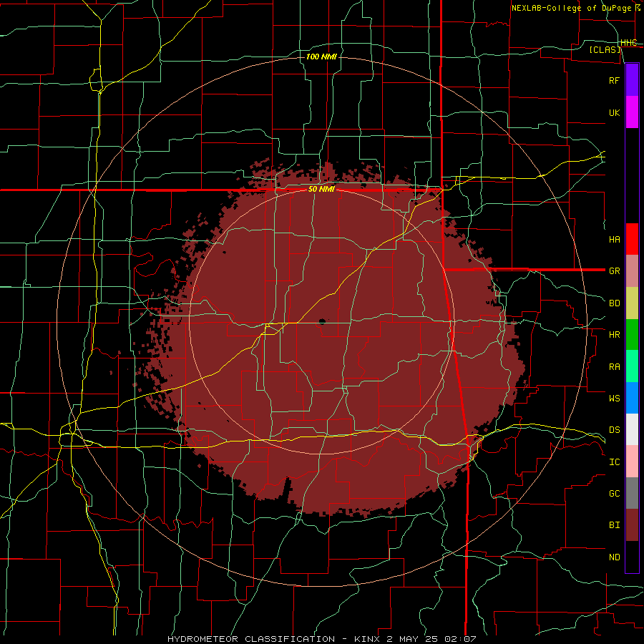Click the HA red legend swatch
Viewport: 644px width, 644px height.
tap(632, 239)
